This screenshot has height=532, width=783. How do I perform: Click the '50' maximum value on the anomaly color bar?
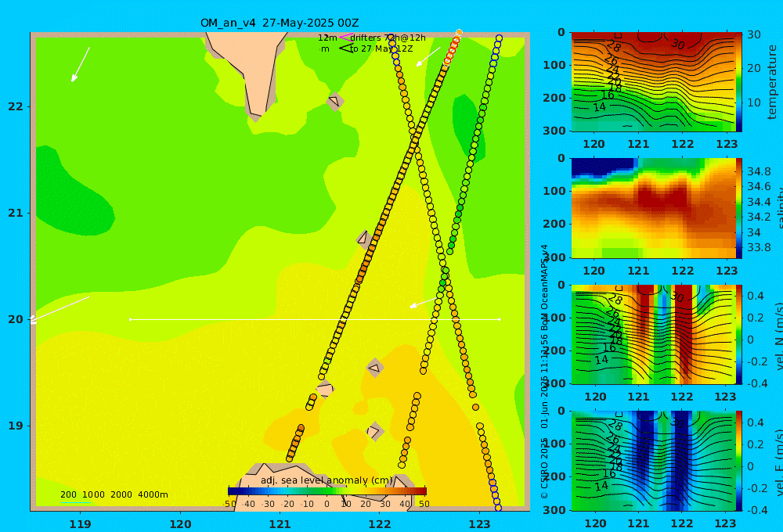(424, 504)
